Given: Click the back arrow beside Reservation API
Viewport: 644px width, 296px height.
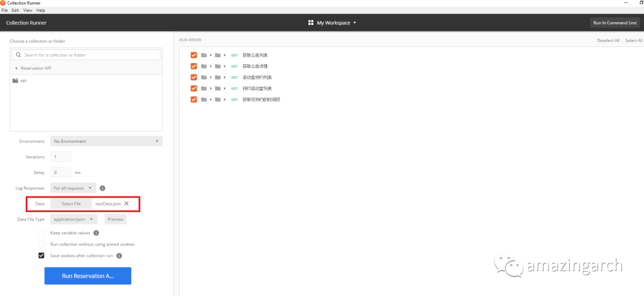Looking at the screenshot, I should (16, 68).
